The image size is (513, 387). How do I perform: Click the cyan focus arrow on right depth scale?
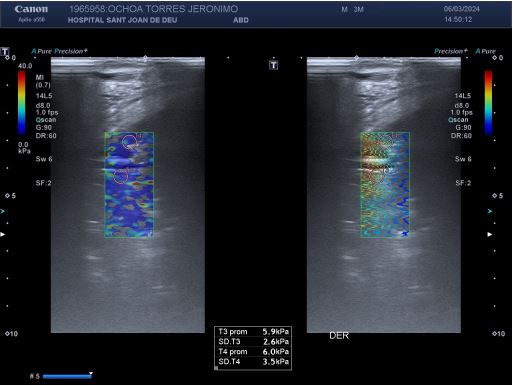pos(490,211)
